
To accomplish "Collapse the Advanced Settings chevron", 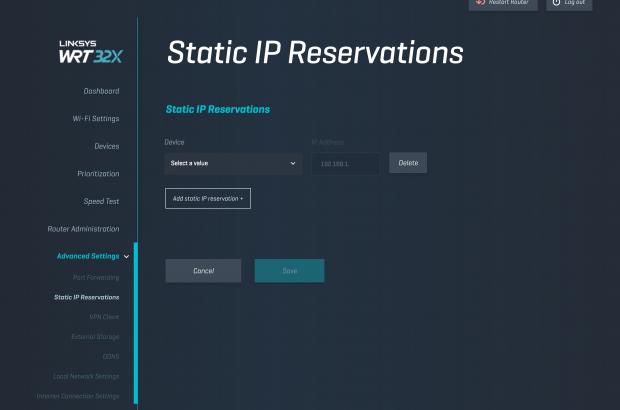I will tap(126, 257).
